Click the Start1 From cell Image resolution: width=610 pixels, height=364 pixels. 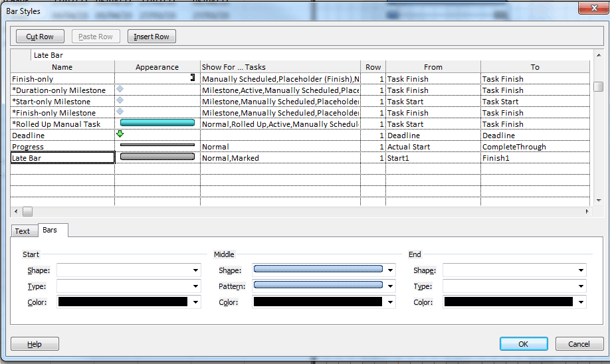433,158
